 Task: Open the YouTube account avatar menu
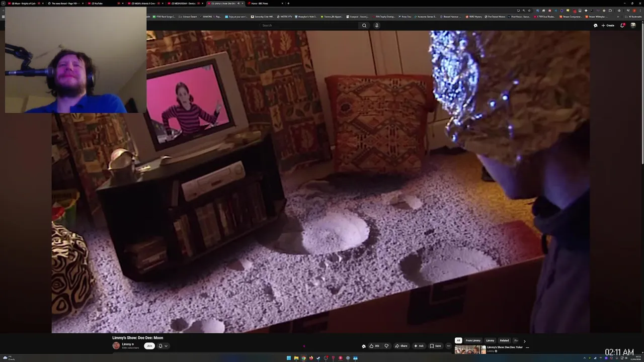pos(633,26)
